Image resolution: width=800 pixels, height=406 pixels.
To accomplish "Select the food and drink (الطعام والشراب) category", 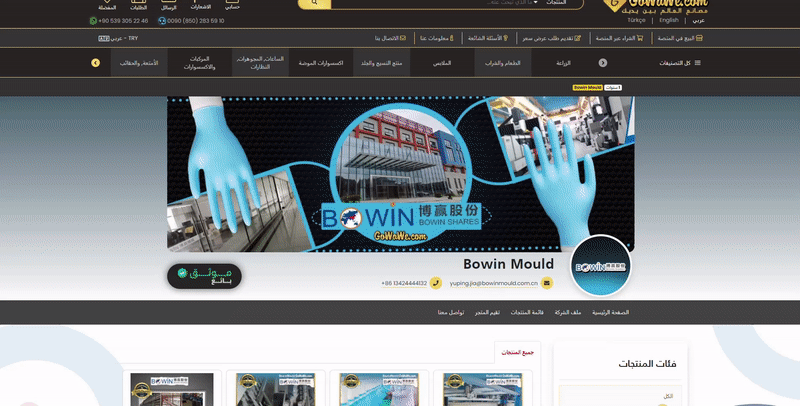I will click(x=503, y=63).
